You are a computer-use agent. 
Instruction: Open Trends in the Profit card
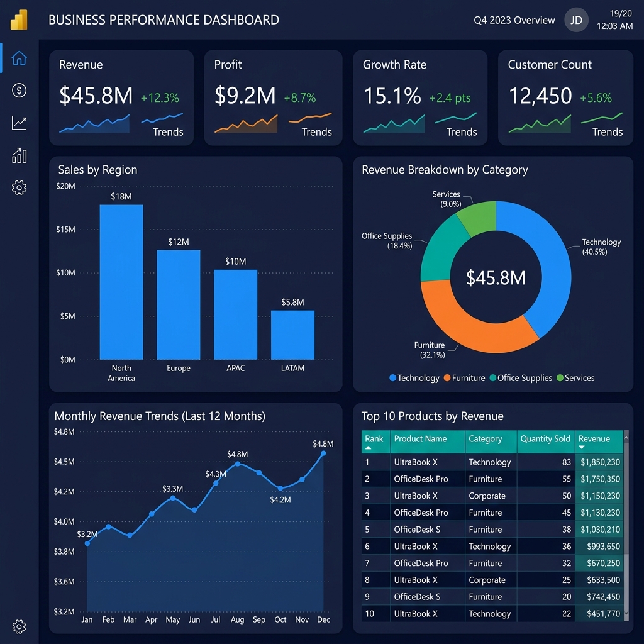coord(316,132)
